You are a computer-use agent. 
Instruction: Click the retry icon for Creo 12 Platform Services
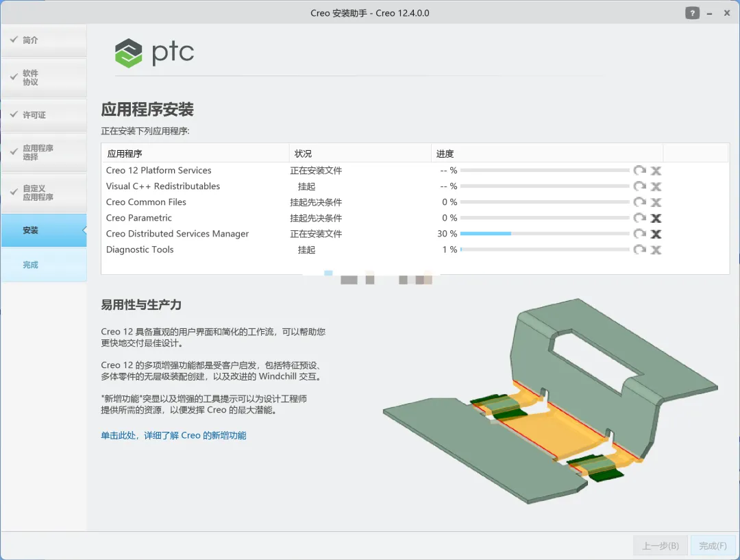639,171
